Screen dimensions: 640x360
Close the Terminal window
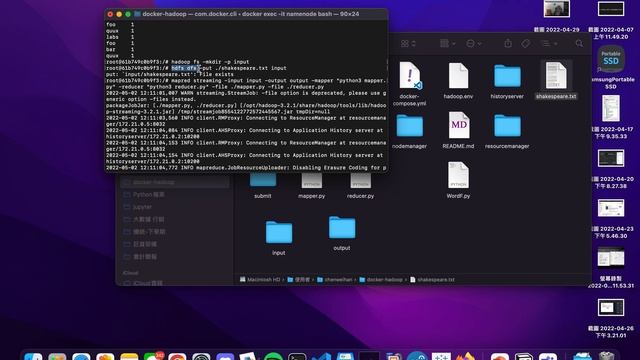click(x=110, y=14)
